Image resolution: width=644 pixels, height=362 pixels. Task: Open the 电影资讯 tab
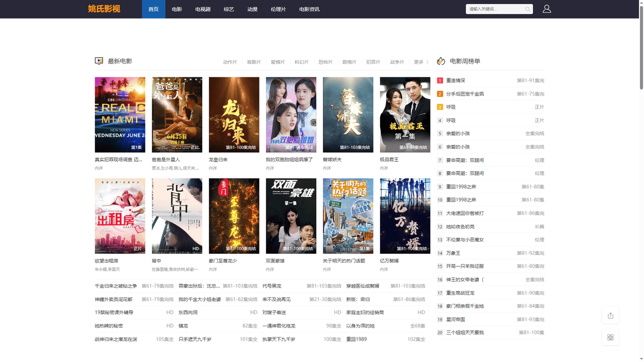point(309,9)
